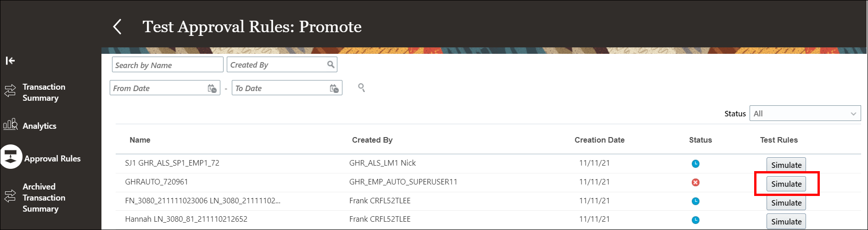Screen dimensions: 868x230
Task: Click Simulate for Hannah LN_3080_81_211110212652
Action: click(x=786, y=222)
